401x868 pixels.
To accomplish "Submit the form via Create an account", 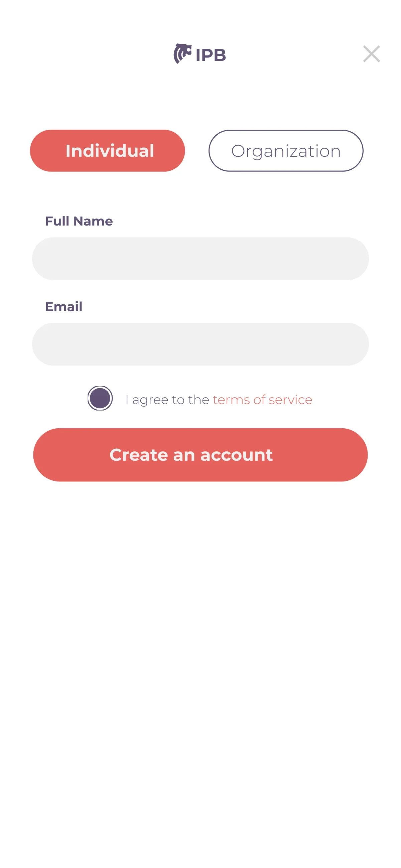I will pyautogui.click(x=200, y=455).
